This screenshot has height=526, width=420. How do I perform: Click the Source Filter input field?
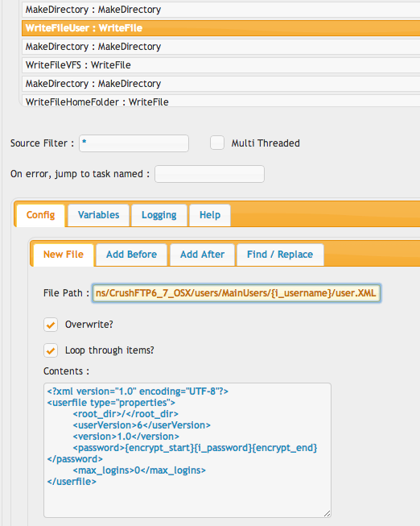coord(134,143)
